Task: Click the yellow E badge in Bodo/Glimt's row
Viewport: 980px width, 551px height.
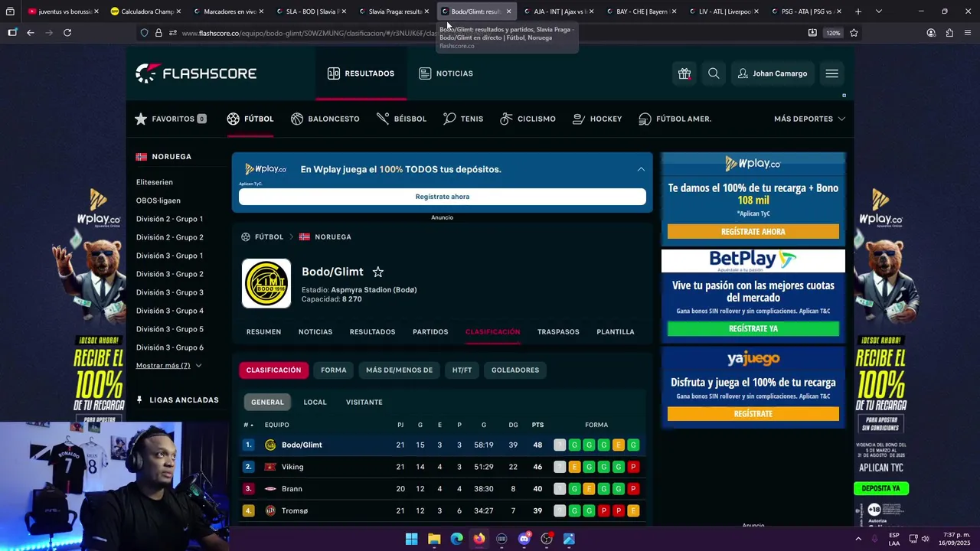Action: 619,445
